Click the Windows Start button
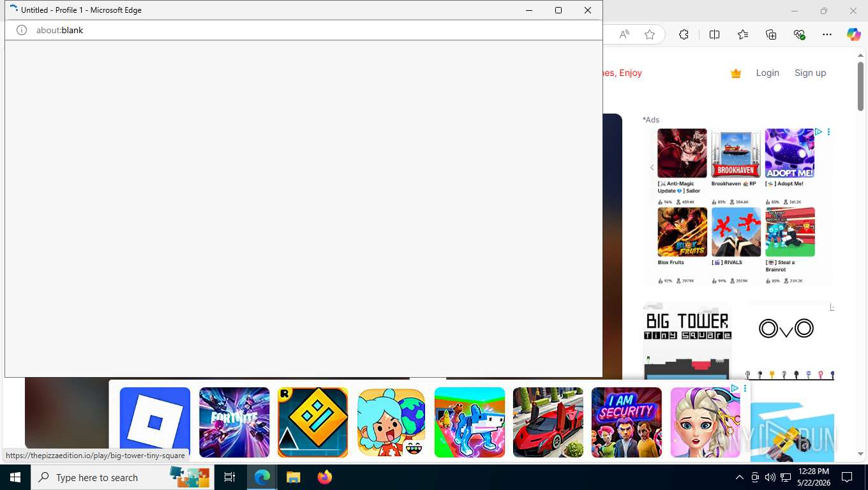Viewport: 868px width, 490px height. [15, 477]
